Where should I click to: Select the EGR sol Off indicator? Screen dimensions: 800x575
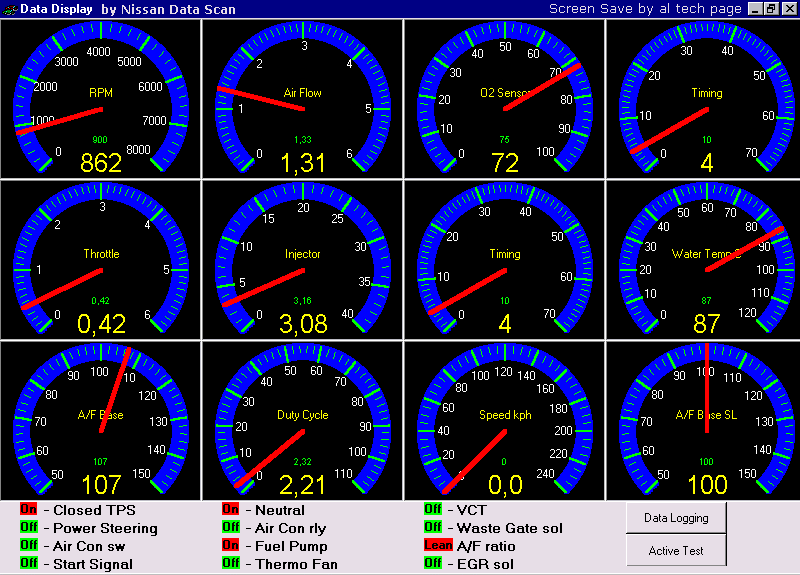click(433, 564)
